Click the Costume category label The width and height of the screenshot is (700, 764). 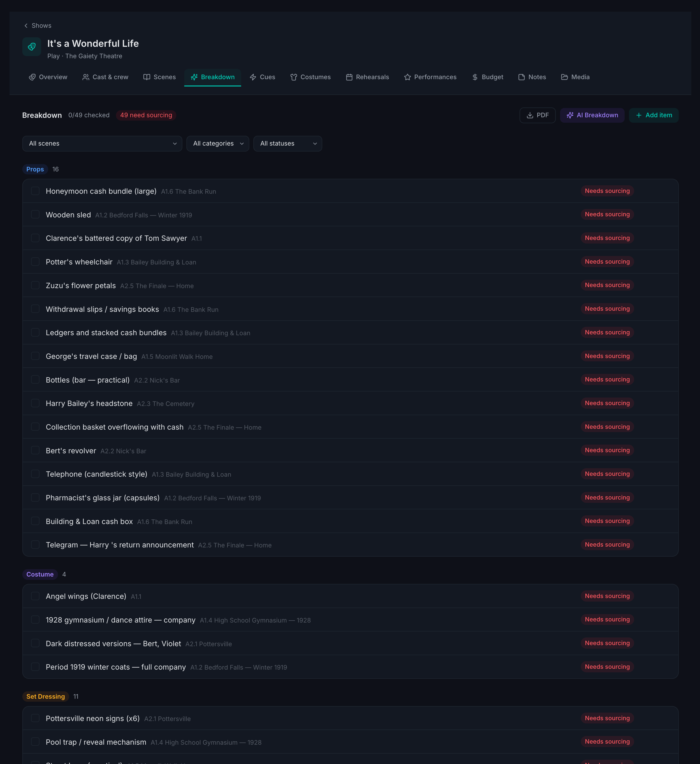(40, 575)
